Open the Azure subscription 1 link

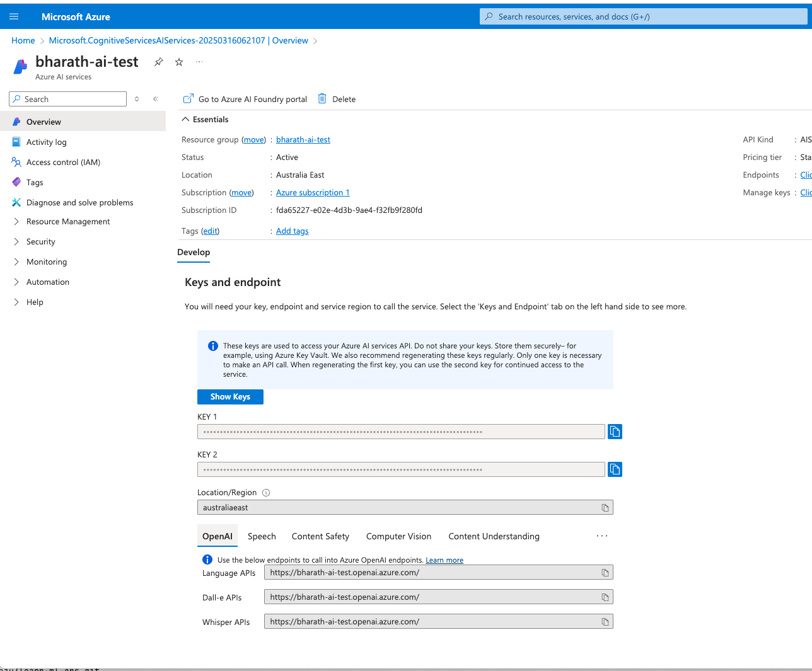pos(313,193)
